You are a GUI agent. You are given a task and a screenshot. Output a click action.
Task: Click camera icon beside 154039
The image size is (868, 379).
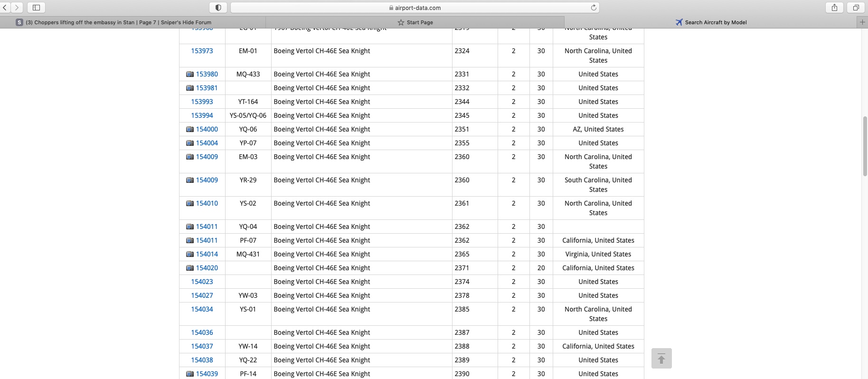tap(190, 374)
